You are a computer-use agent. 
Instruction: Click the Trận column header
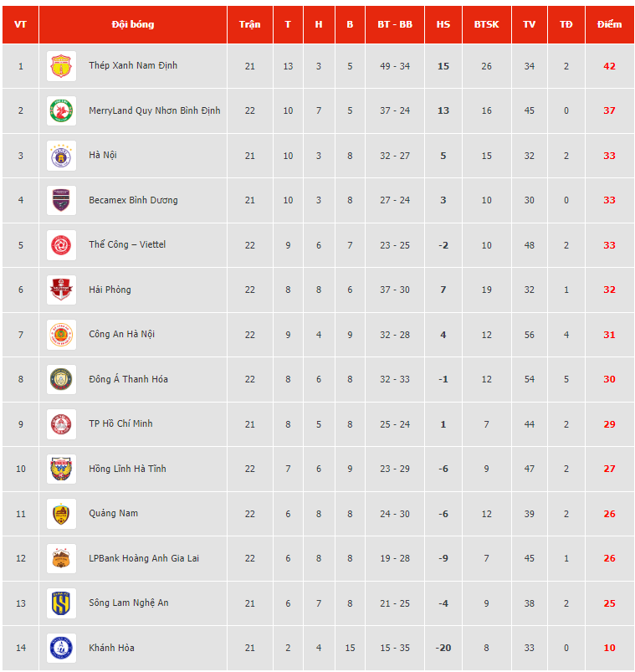coord(249,24)
